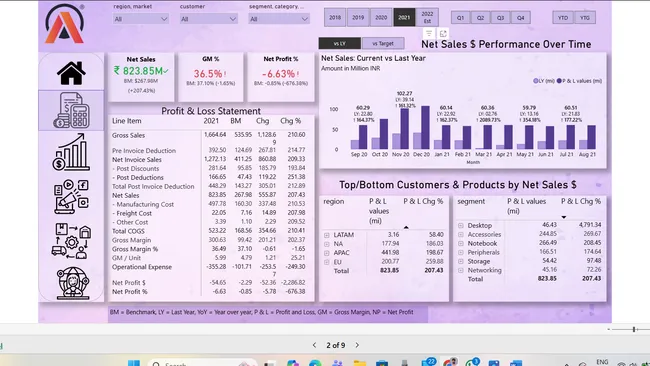This screenshot has width=650, height=366.
Task: Open the Windows Start button
Action: click(x=133, y=364)
